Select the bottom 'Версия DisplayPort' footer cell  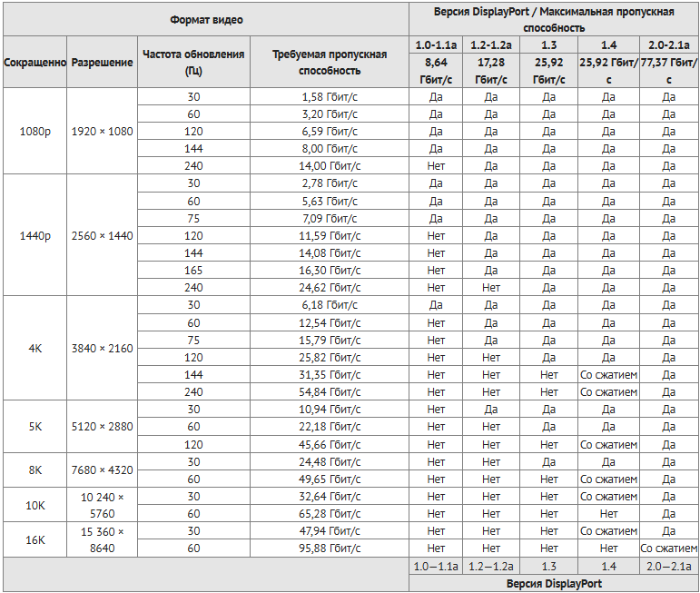point(554,583)
